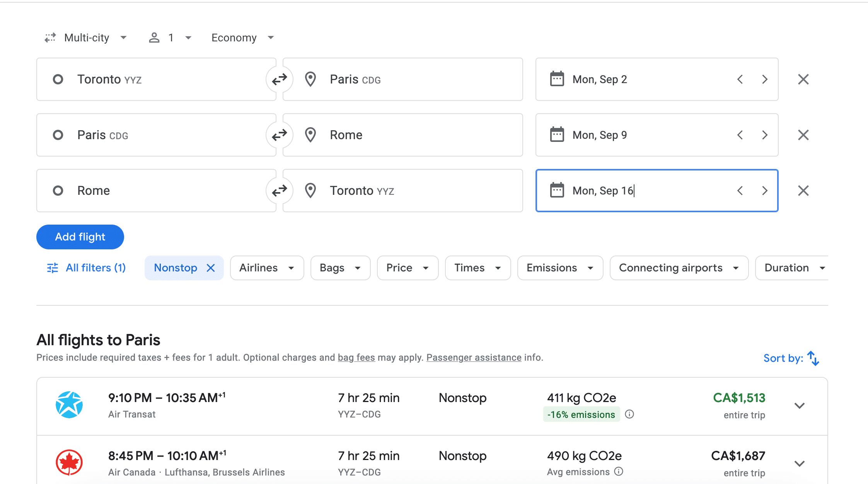The width and height of the screenshot is (868, 484).
Task: Open the Multi-city trip type dropdown
Action: coord(87,37)
